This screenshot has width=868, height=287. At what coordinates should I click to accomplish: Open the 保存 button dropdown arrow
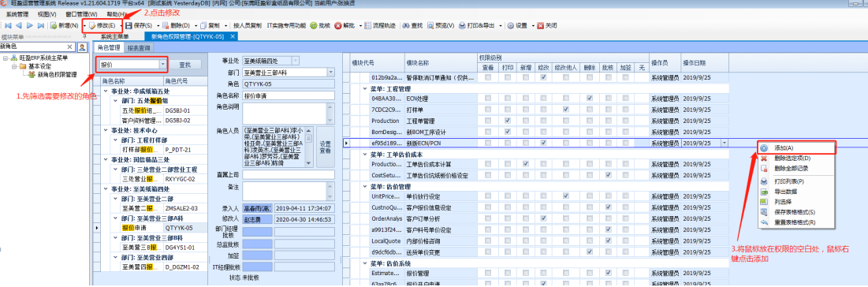pos(158,25)
